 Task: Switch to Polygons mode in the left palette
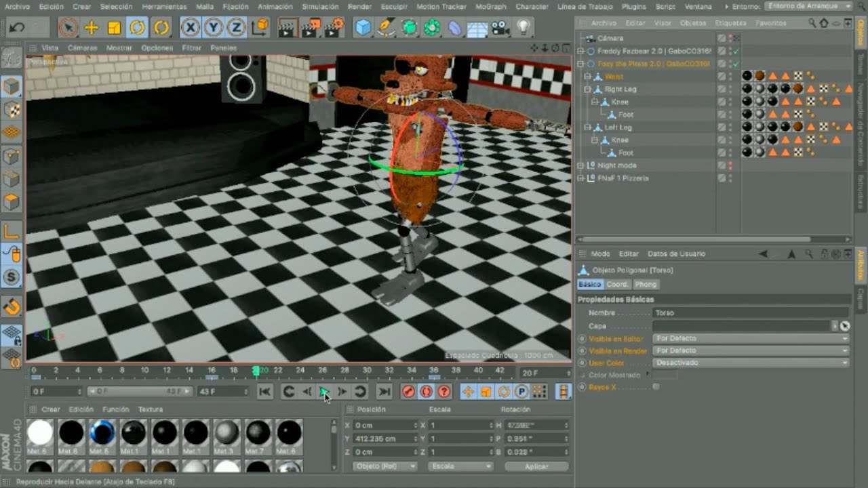coord(12,203)
